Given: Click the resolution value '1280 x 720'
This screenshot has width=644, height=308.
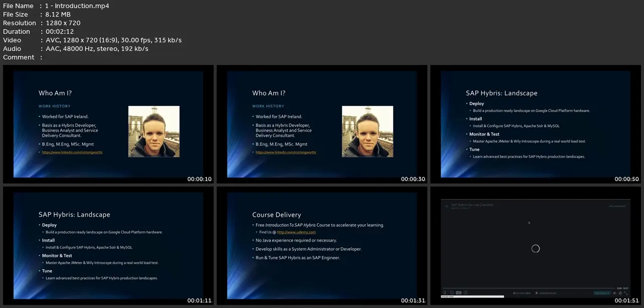Looking at the screenshot, I should coord(63,23).
